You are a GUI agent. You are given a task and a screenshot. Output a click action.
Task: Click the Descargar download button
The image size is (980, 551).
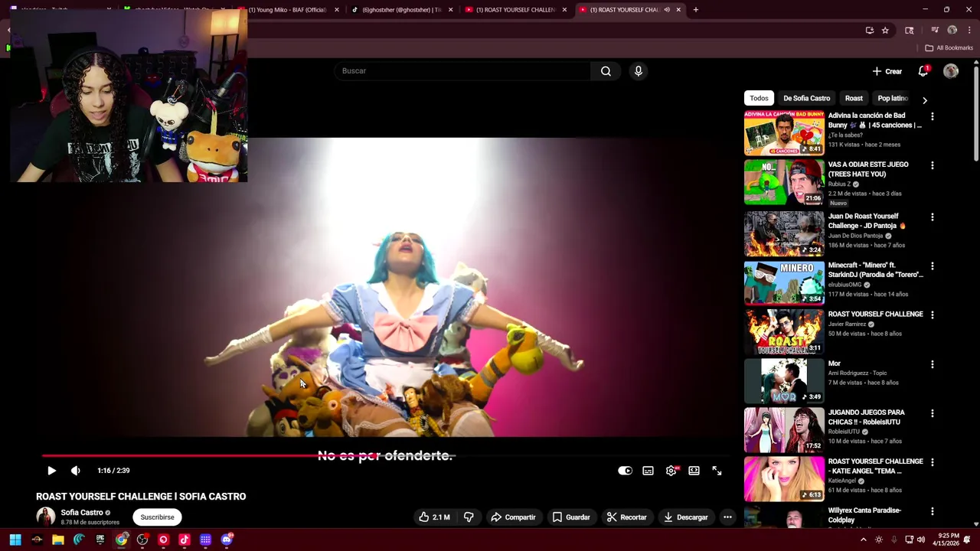686,517
